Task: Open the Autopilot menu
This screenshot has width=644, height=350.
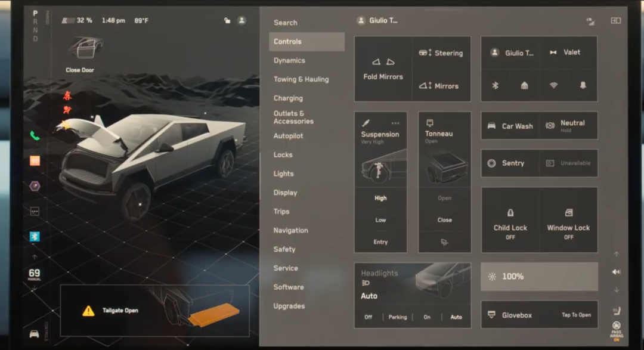Action: [288, 136]
